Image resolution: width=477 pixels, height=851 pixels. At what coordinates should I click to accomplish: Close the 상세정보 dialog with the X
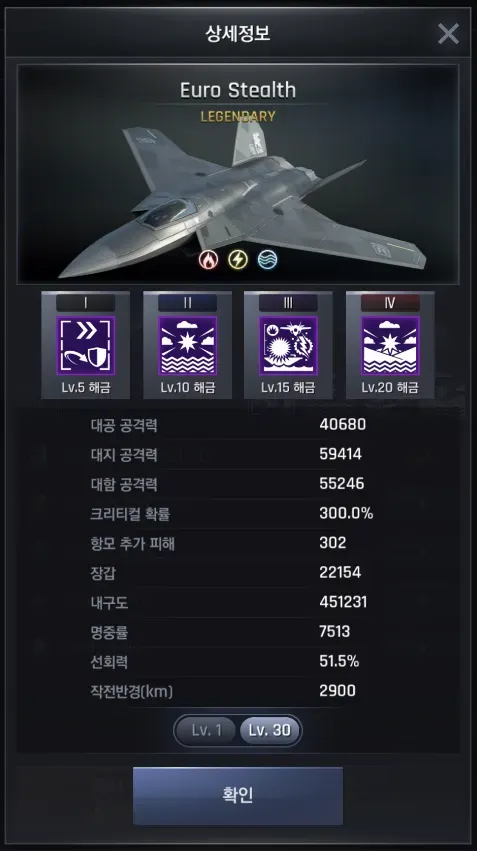[448, 34]
